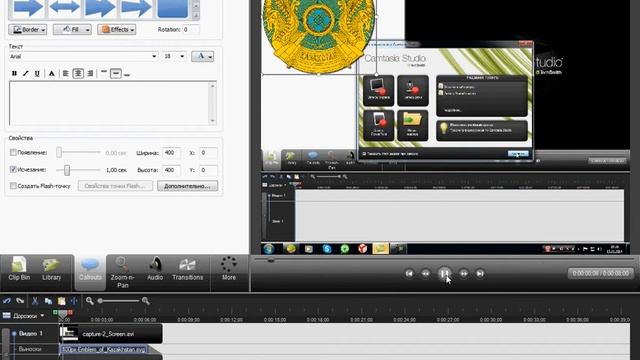
Task: Open the Library tab
Action: click(51, 269)
